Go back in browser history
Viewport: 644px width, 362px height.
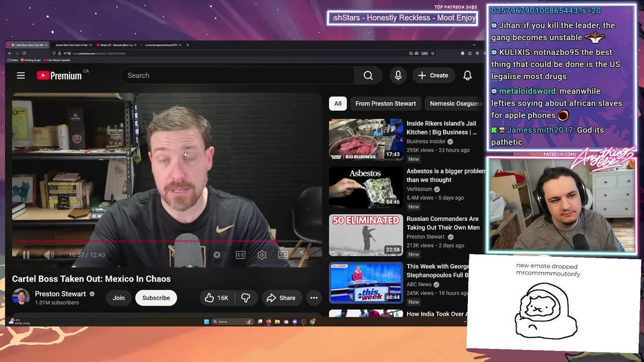(x=10, y=53)
